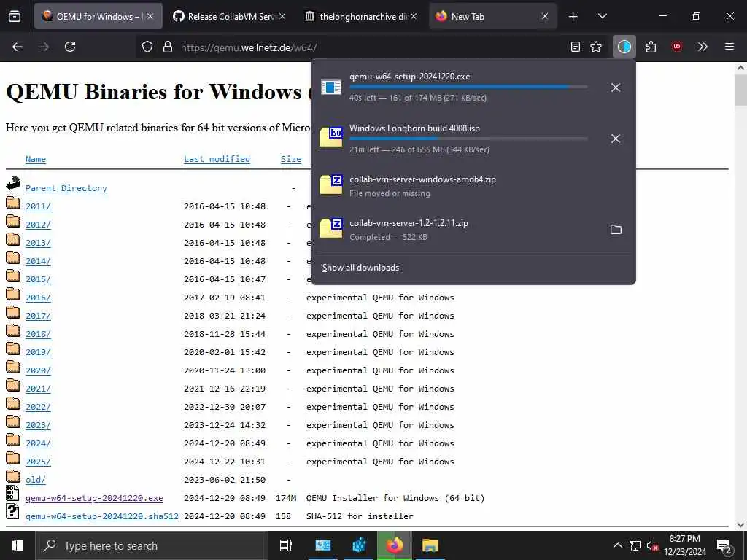Sort by the Last modified column link
The height and width of the screenshot is (560, 747).
point(217,159)
